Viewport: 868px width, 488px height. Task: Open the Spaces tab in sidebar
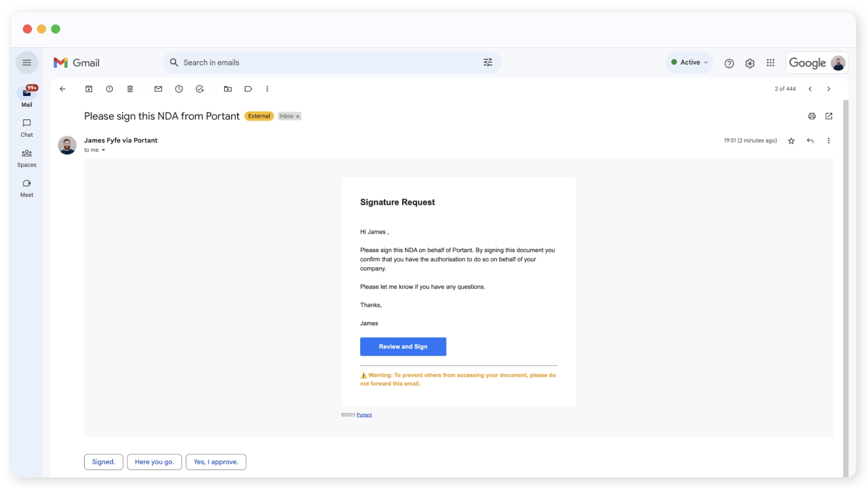click(x=27, y=158)
